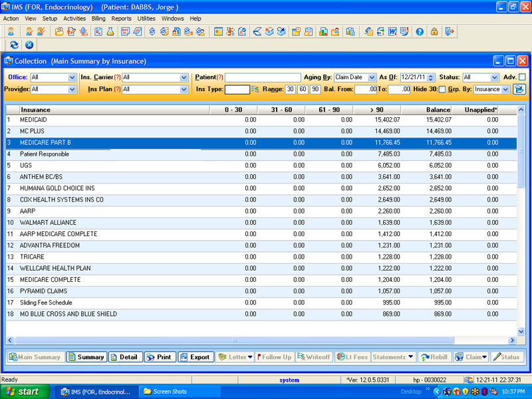The width and height of the screenshot is (532, 399).
Task: Open the Grp. By Insurance dropdown
Action: tap(505, 89)
